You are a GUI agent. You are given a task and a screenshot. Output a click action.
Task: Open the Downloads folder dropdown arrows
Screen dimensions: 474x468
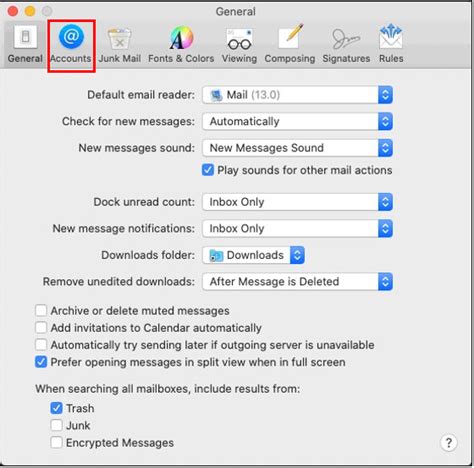297,255
